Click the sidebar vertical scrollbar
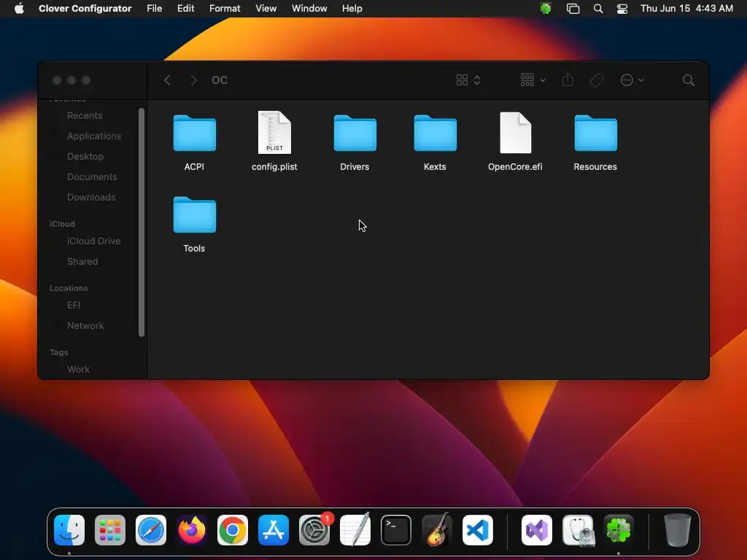Image resolution: width=747 pixels, height=560 pixels. point(142,222)
